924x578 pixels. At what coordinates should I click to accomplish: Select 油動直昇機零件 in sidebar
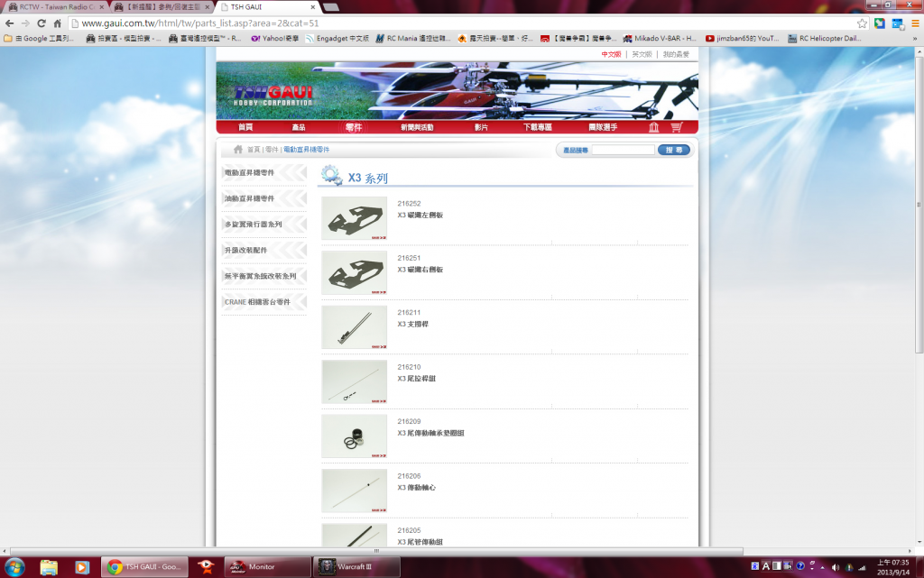pyautogui.click(x=264, y=198)
